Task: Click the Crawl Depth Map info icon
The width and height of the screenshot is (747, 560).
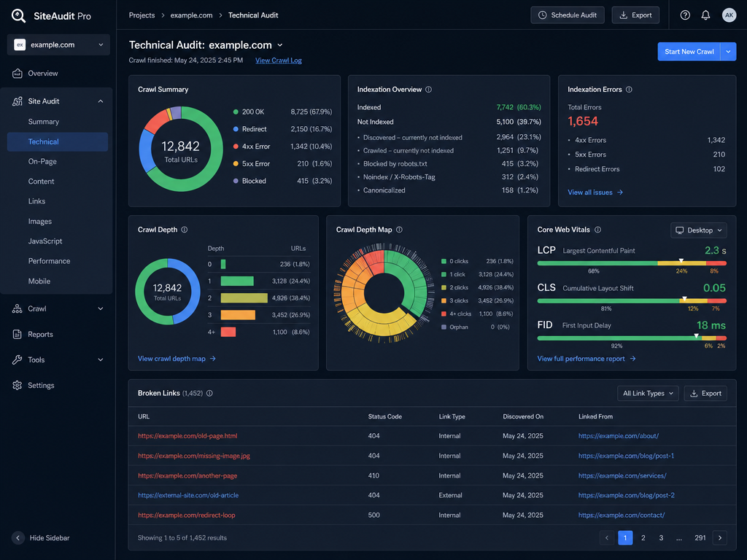Action: tap(399, 230)
